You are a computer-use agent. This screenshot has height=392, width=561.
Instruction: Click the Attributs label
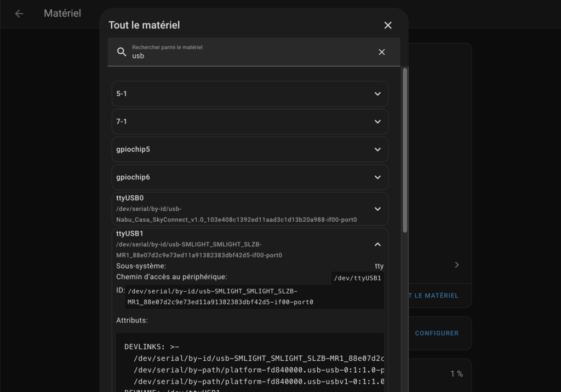pyautogui.click(x=131, y=320)
